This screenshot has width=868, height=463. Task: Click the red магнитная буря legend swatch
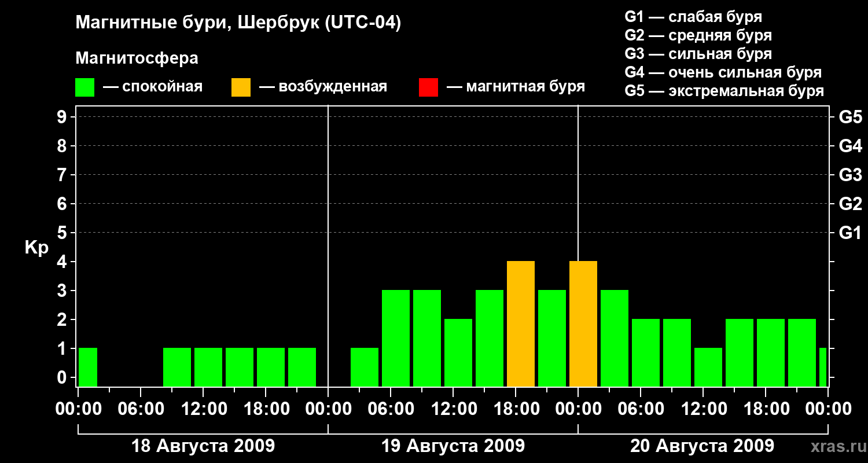(428, 87)
